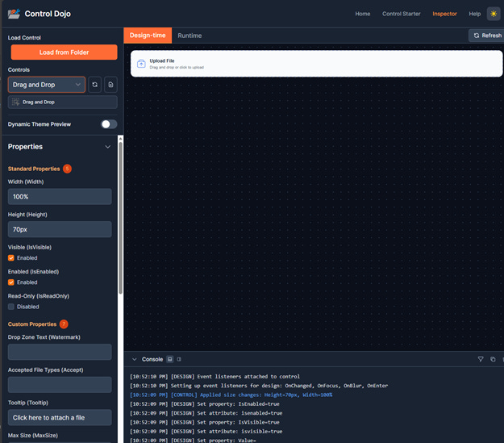Uncheck the Enabled (IsEnabled) checkbox
Image resolution: width=504 pixels, height=443 pixels.
click(x=11, y=282)
